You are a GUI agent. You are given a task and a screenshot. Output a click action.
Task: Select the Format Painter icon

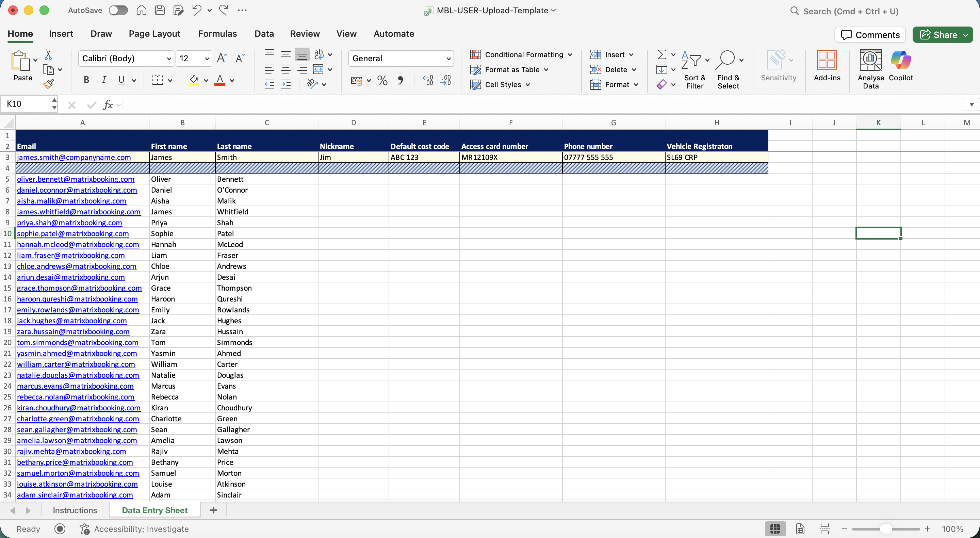(49, 84)
